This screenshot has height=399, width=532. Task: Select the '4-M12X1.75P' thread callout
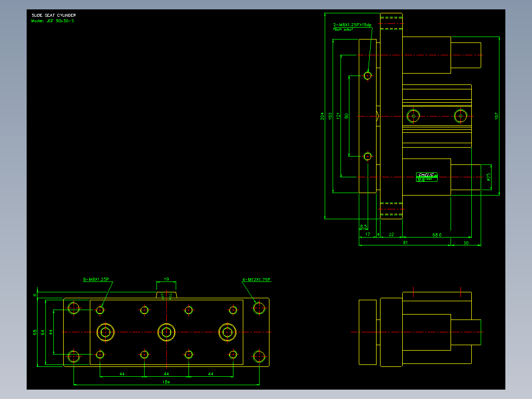tap(256, 279)
